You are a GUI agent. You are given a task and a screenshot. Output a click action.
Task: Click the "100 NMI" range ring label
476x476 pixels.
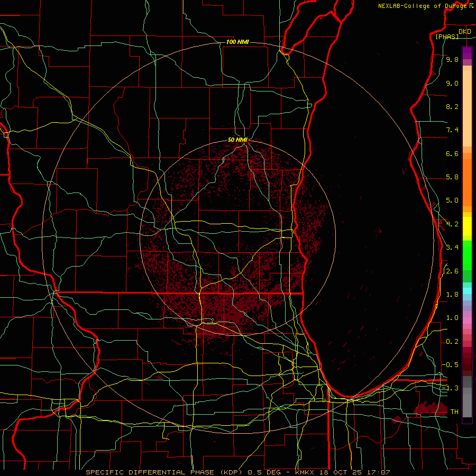click(237, 42)
